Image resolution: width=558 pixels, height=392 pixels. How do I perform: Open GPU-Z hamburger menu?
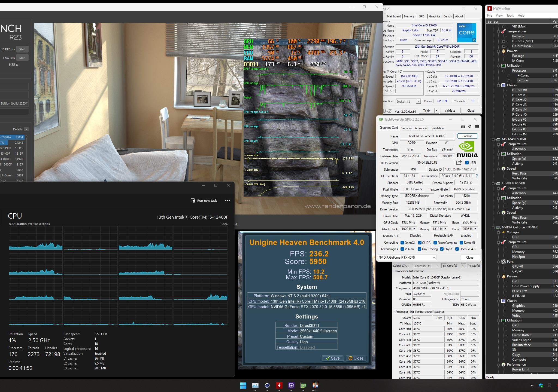[477, 127]
